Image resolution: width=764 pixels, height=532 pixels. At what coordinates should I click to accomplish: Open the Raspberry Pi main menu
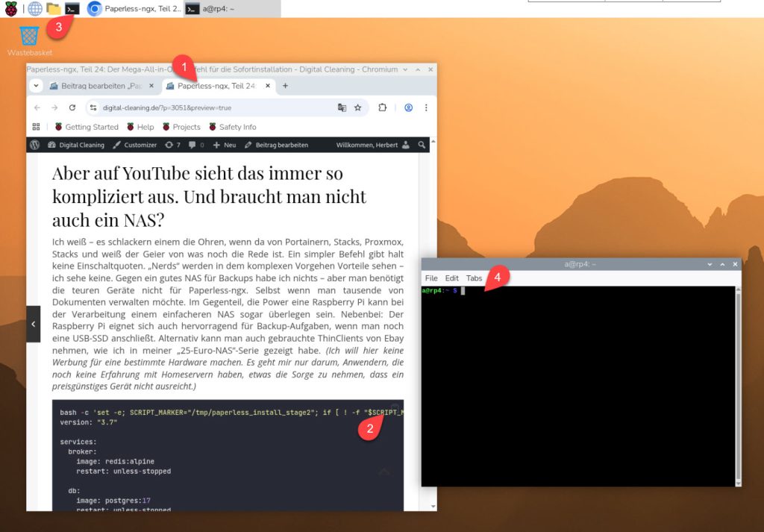coord(11,9)
